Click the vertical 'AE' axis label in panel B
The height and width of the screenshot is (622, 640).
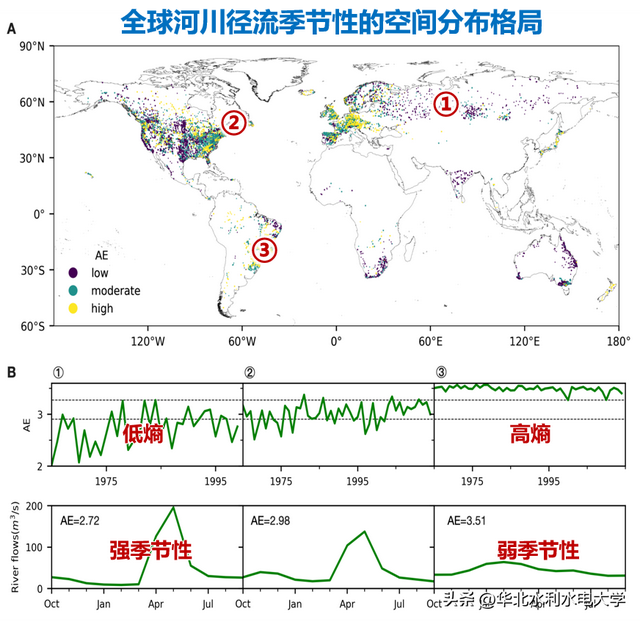tap(27, 425)
